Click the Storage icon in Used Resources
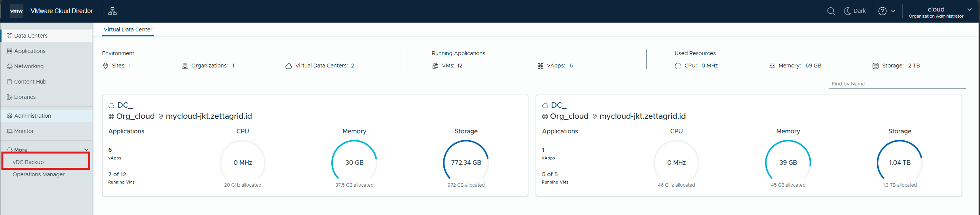 [x=876, y=66]
